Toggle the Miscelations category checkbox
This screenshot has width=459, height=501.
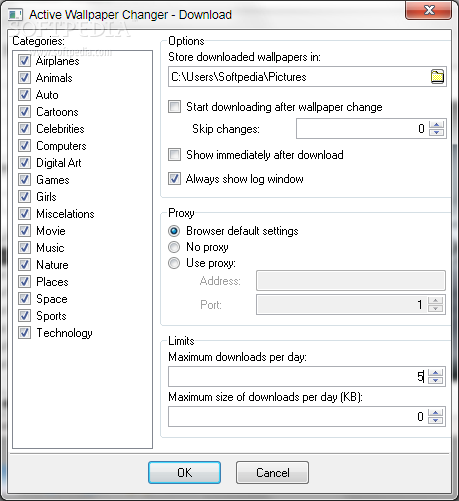click(x=24, y=214)
